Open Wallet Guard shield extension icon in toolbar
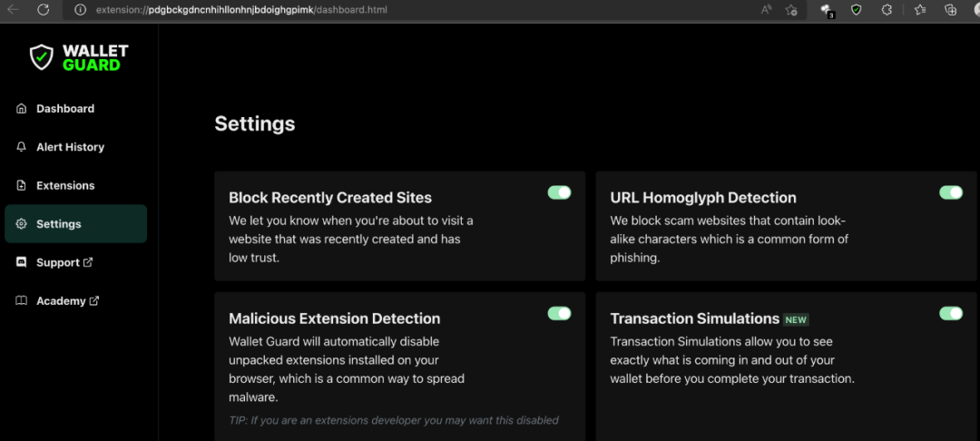This screenshot has height=441, width=980. 857,10
